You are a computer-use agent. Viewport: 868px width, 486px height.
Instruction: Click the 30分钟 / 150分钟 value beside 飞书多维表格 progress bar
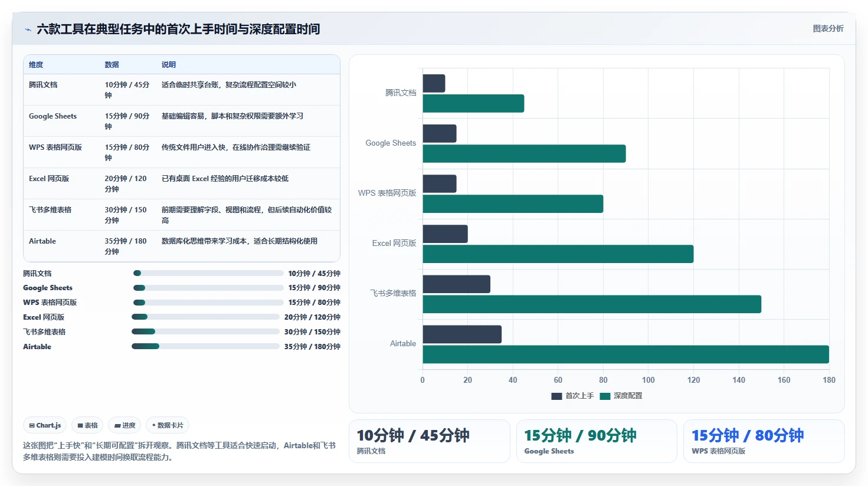312,332
